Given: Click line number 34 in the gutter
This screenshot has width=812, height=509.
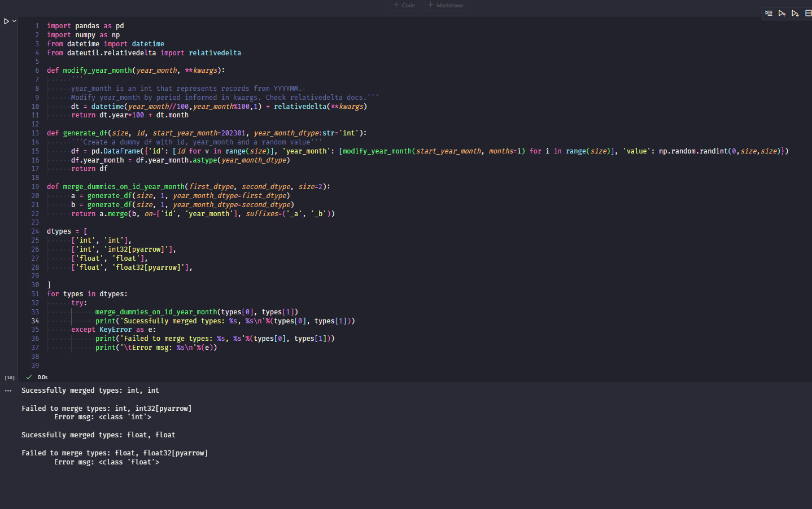Looking at the screenshot, I should 35,321.
